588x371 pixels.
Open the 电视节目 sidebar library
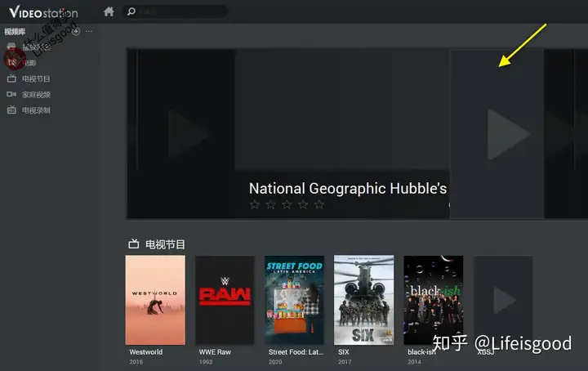coord(29,78)
